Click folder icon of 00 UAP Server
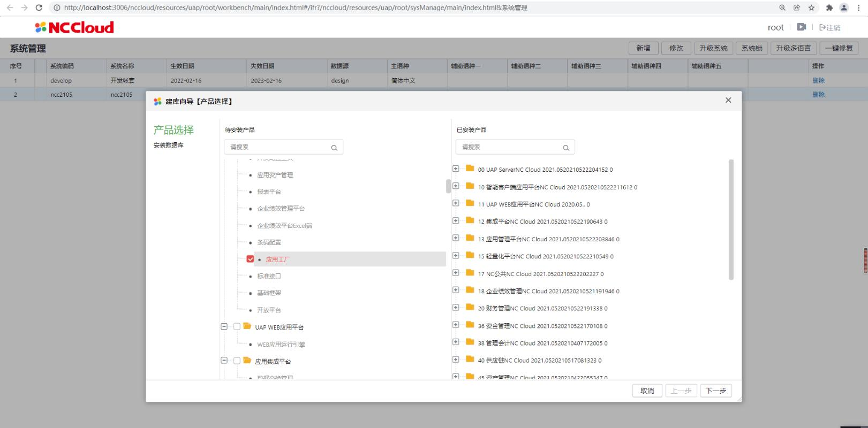 tap(470, 169)
